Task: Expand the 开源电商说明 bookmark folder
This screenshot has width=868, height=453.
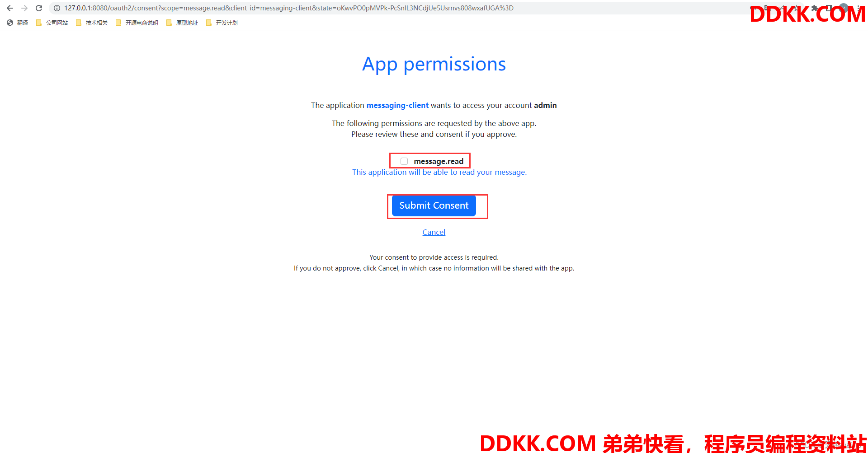Action: [x=137, y=23]
